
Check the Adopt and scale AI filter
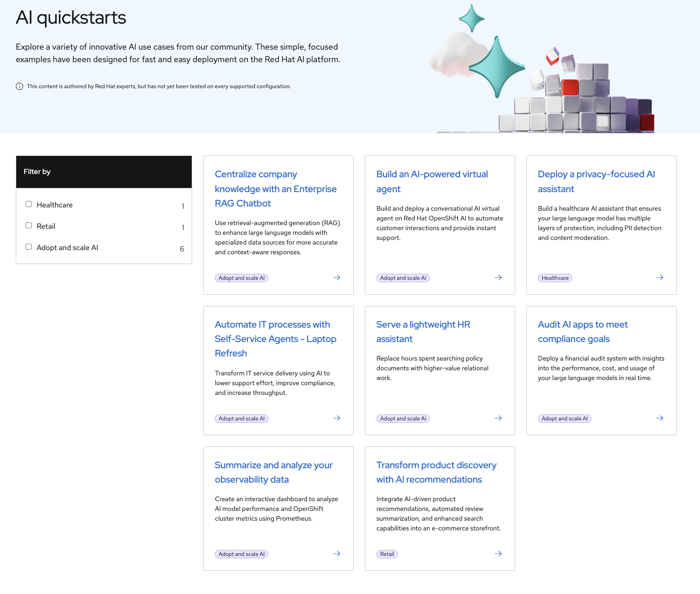coord(29,247)
